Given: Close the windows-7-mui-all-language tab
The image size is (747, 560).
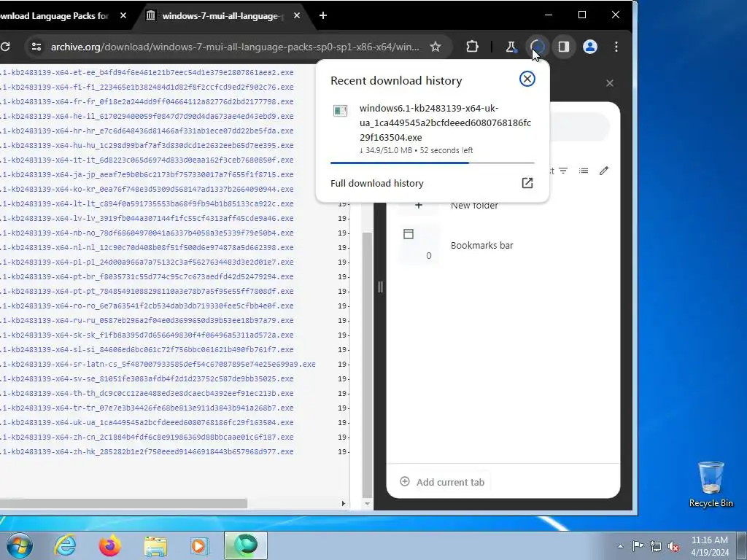Looking at the screenshot, I should [297, 16].
